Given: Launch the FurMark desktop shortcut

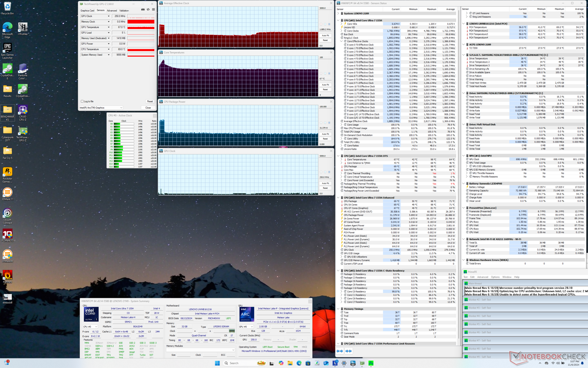Looking at the screenshot, I should [x=7, y=277].
